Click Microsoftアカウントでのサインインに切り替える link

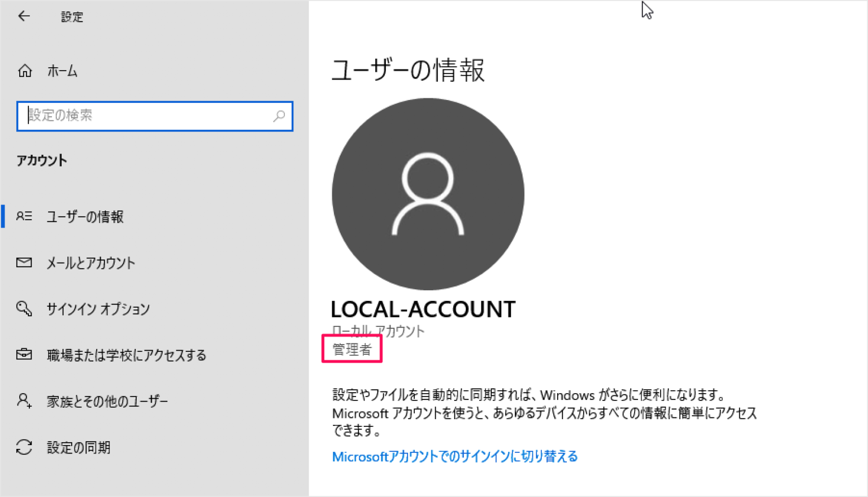pos(454,456)
